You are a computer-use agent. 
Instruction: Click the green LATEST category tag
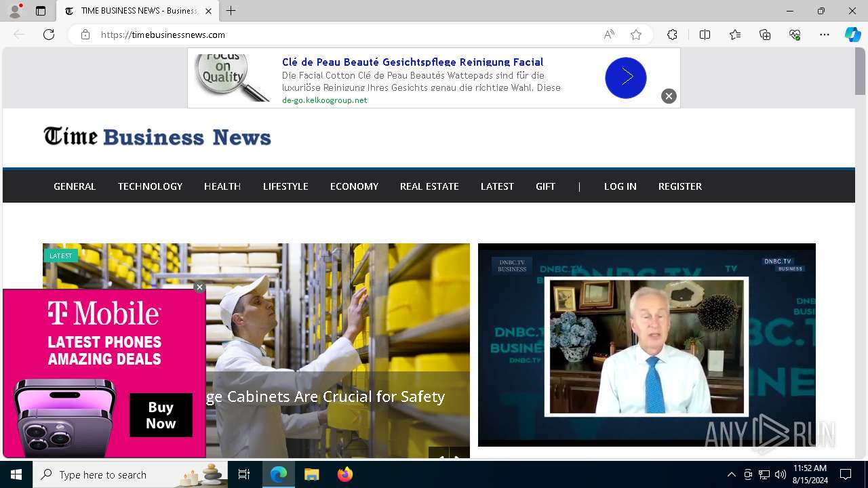(x=61, y=256)
